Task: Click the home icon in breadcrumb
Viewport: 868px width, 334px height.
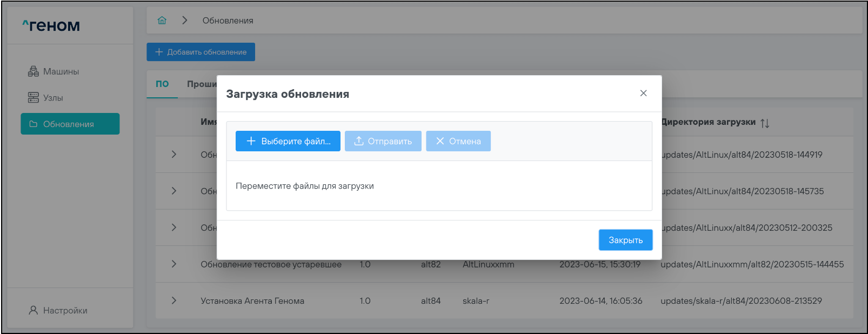Action: [162, 21]
